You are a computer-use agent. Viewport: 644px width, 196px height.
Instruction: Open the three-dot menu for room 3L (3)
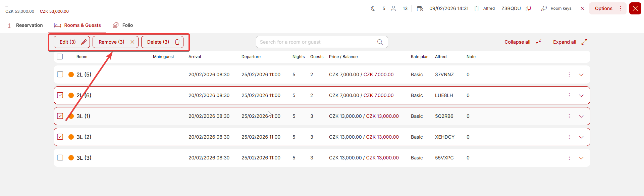pos(569,158)
